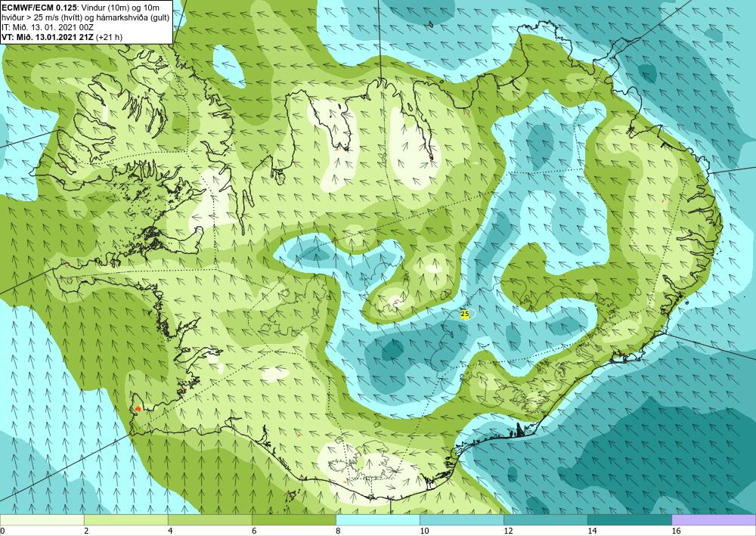Click the legend scale label '16'
Viewport: 756px width, 536px height.
click(x=677, y=531)
